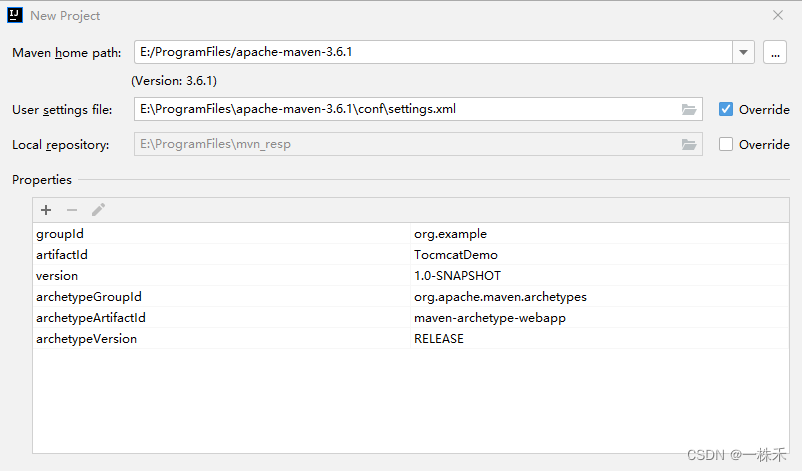Click the Maven home path label
Image resolution: width=802 pixels, height=471 pixels.
coord(66,53)
